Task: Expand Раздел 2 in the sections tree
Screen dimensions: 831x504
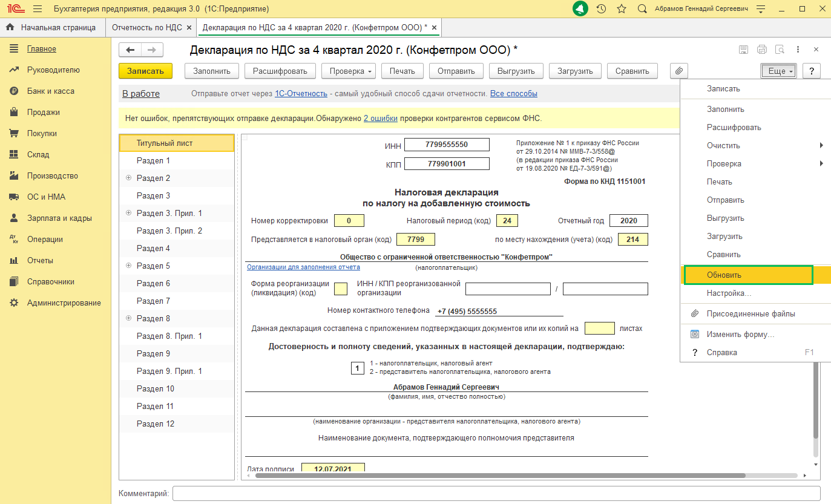Action: point(128,178)
